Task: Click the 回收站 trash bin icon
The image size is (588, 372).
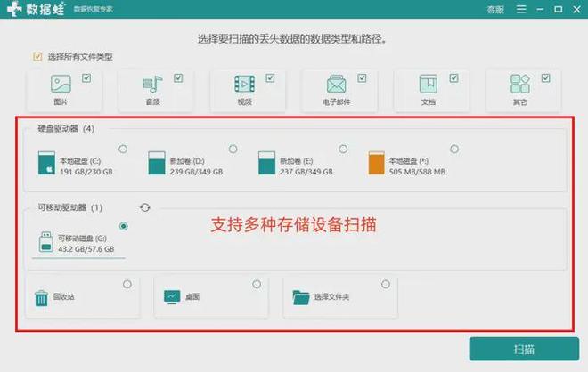Action: [41, 298]
